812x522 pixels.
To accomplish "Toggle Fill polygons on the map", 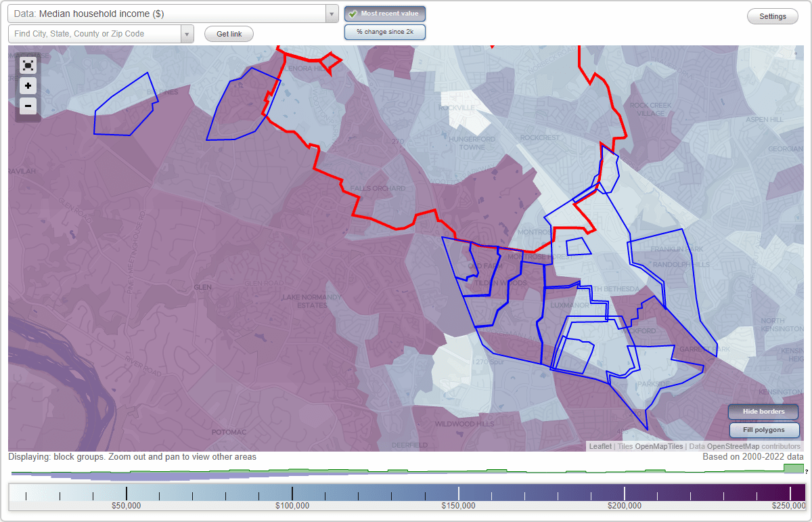I will 764,430.
